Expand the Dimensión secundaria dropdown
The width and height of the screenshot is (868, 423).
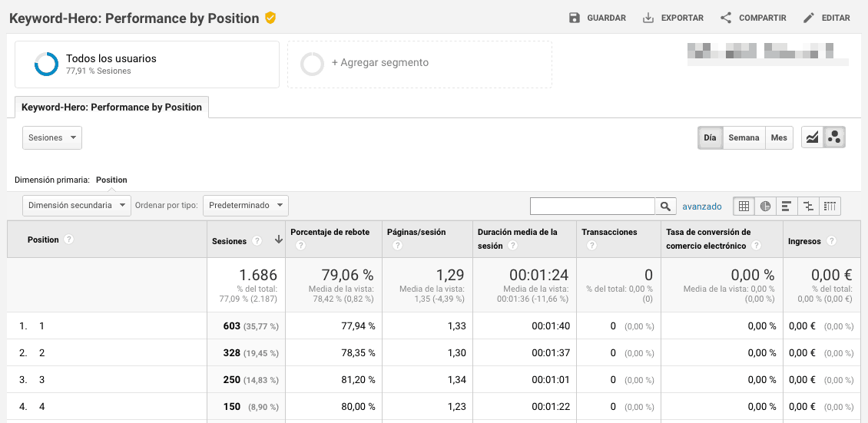(77, 206)
